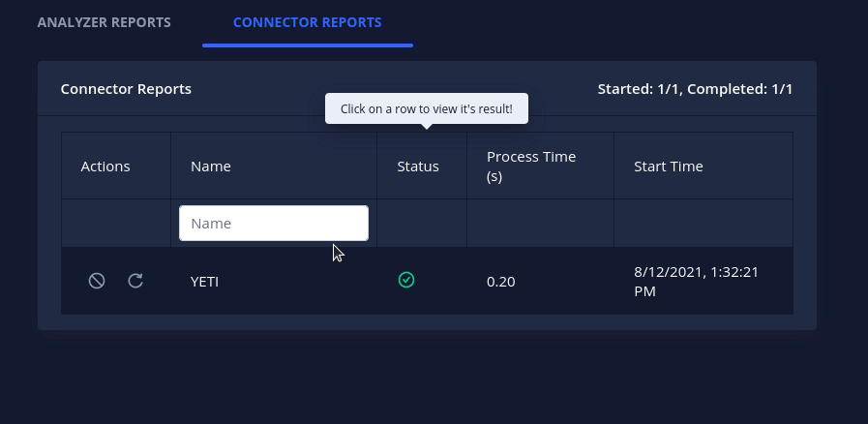Click empty filter cell under Process Time
The image size is (868, 424).
(x=540, y=223)
